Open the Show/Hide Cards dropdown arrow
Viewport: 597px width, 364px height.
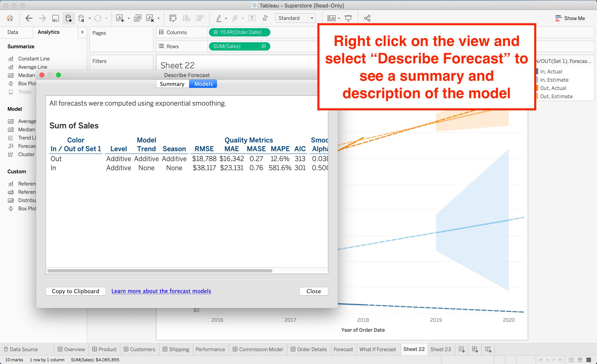339,18
